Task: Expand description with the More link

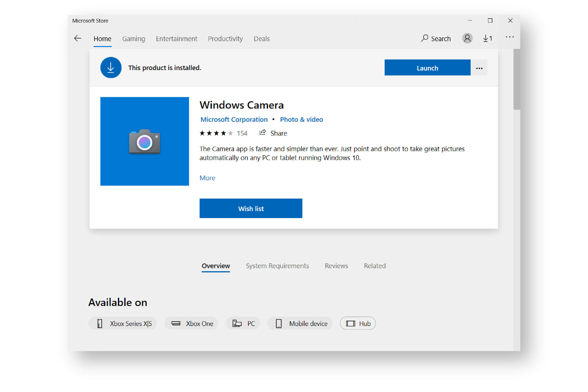Action: coord(207,178)
